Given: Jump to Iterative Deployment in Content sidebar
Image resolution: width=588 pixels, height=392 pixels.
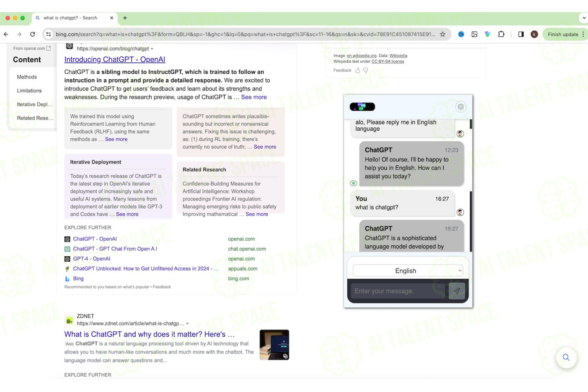Looking at the screenshot, I should point(34,104).
